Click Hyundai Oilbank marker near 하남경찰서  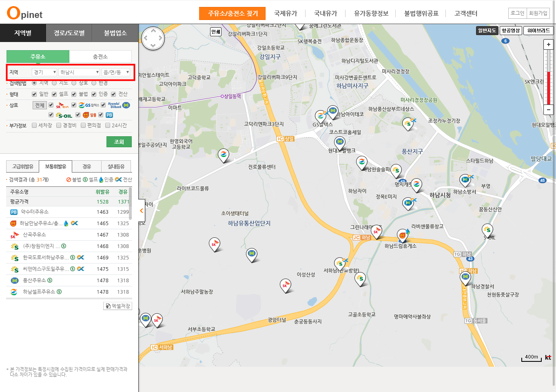tap(465, 278)
